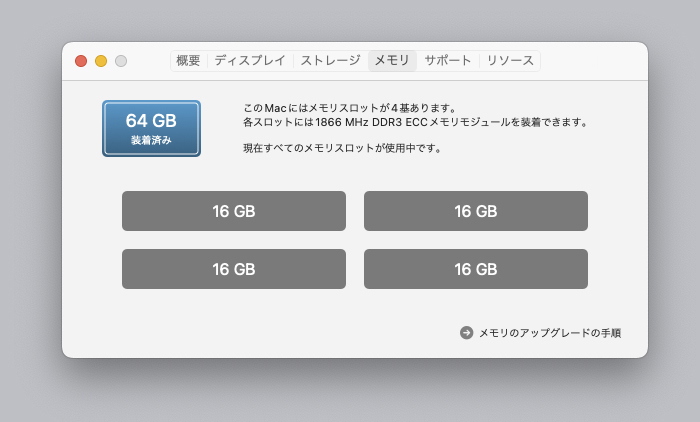Open the ディスプレイ tab
700x422 pixels.
click(x=250, y=61)
